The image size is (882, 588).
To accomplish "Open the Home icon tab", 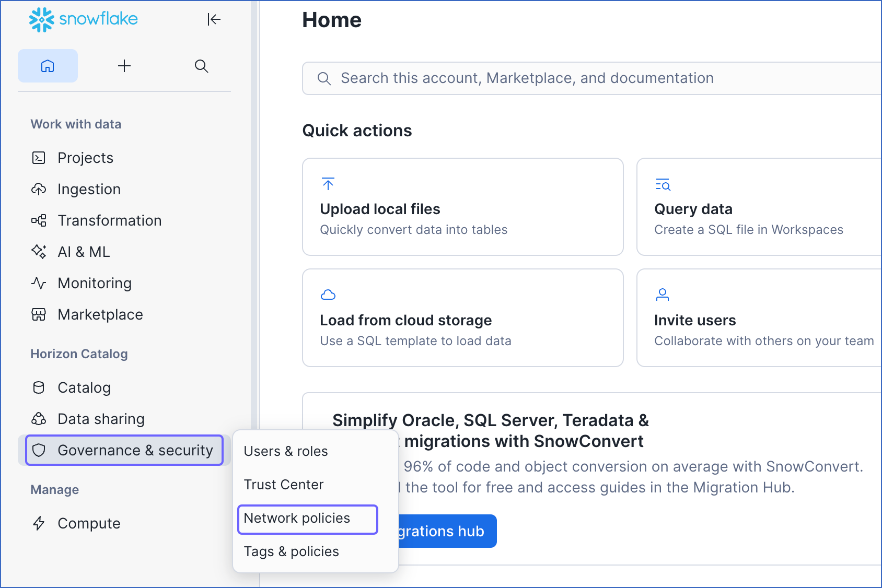I will point(48,66).
